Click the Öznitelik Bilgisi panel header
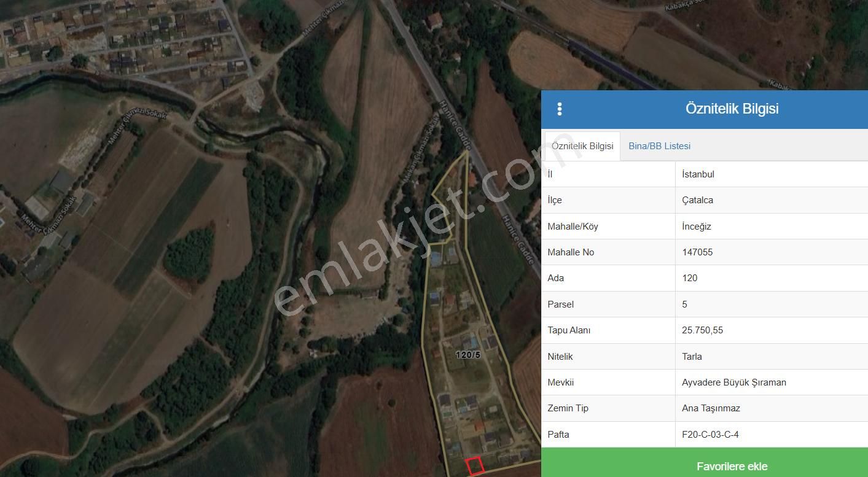Viewport: 868px width, 477px height. click(732, 109)
